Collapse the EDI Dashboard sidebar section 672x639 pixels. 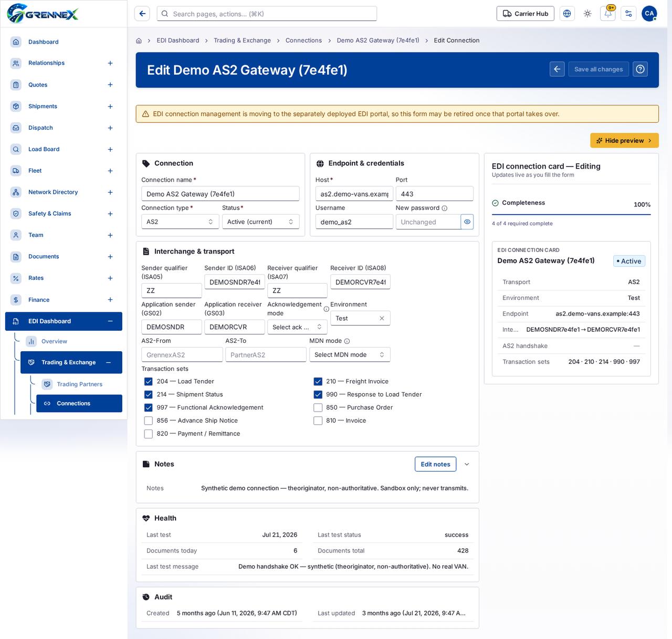coord(110,321)
